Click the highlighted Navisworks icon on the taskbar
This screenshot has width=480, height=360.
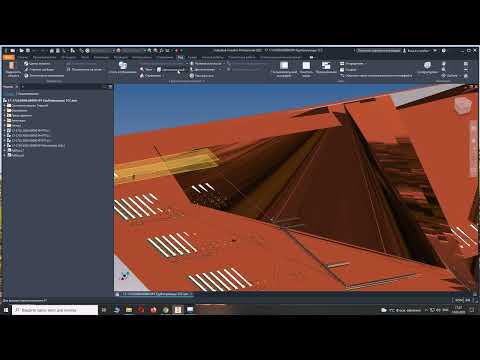tap(178, 310)
